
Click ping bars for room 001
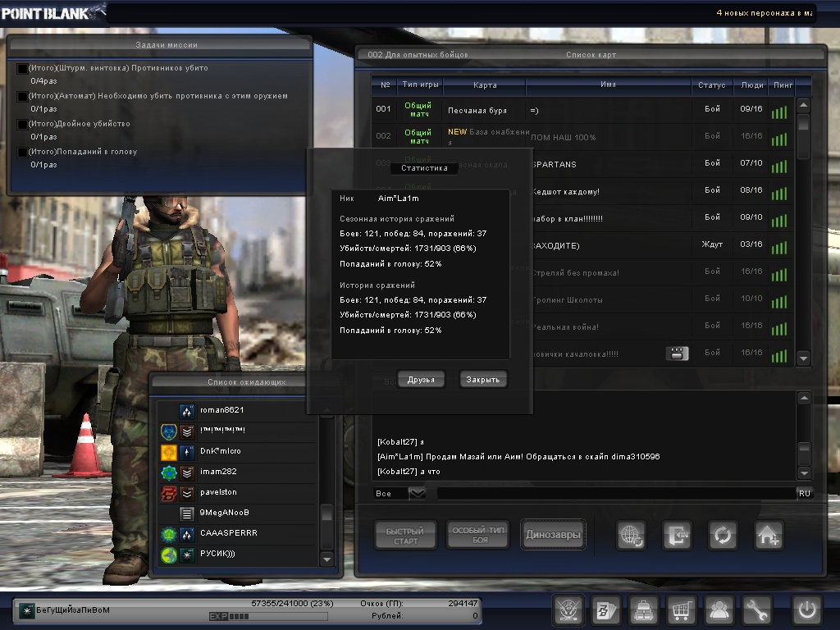(x=779, y=112)
